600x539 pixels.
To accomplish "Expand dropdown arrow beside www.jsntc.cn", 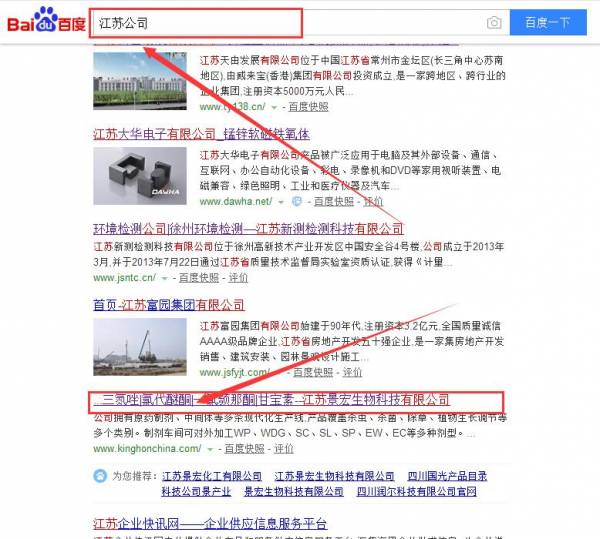I will coord(165,278).
